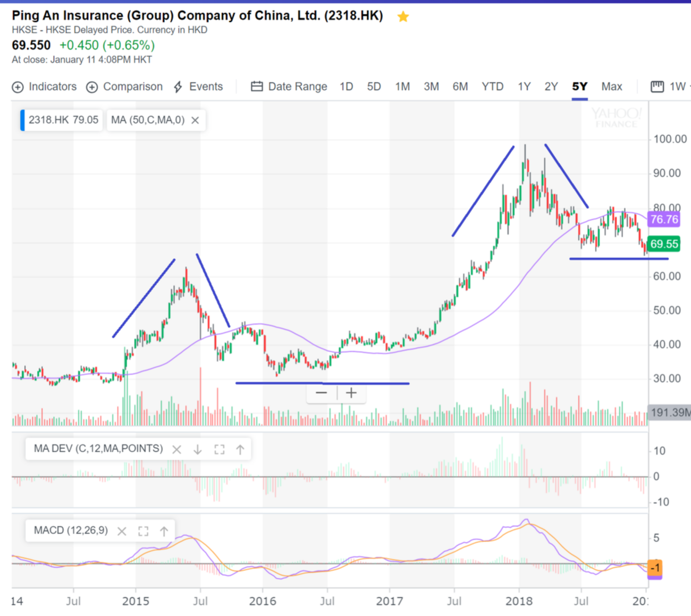Click the -10 label on MA DEV axis
The image size is (691, 616).
(x=660, y=502)
